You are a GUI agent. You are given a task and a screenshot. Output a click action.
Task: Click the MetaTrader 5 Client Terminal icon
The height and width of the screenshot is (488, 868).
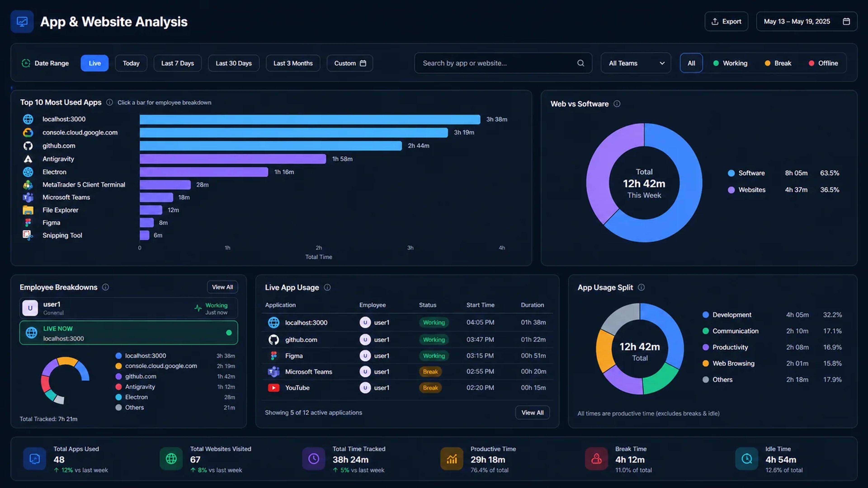point(28,185)
